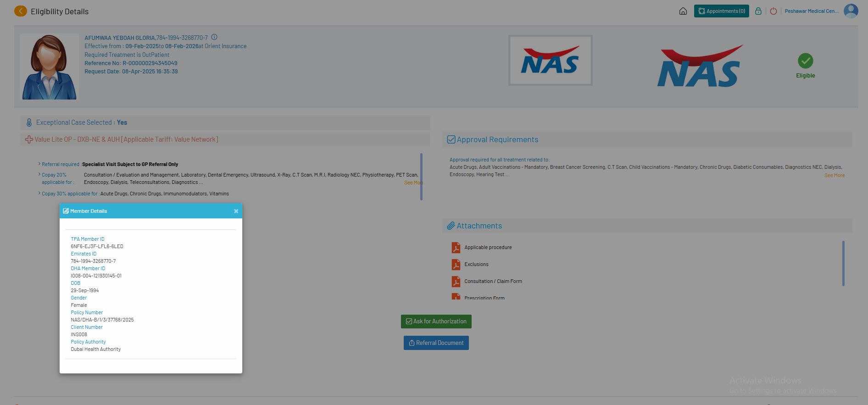Click the Peshawar Medical Cen... facility name

812,11
